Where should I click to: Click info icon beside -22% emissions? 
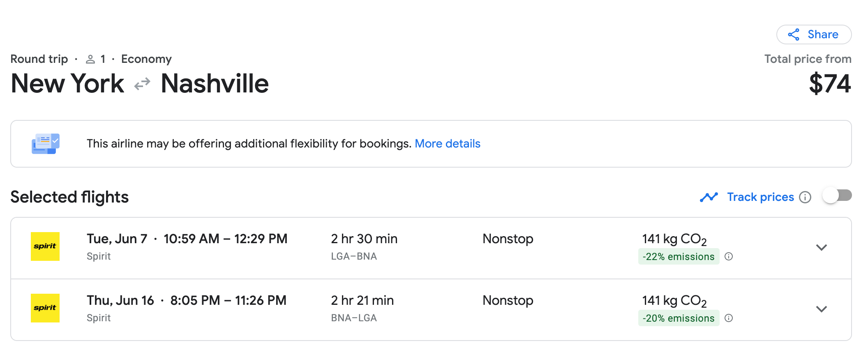(729, 257)
